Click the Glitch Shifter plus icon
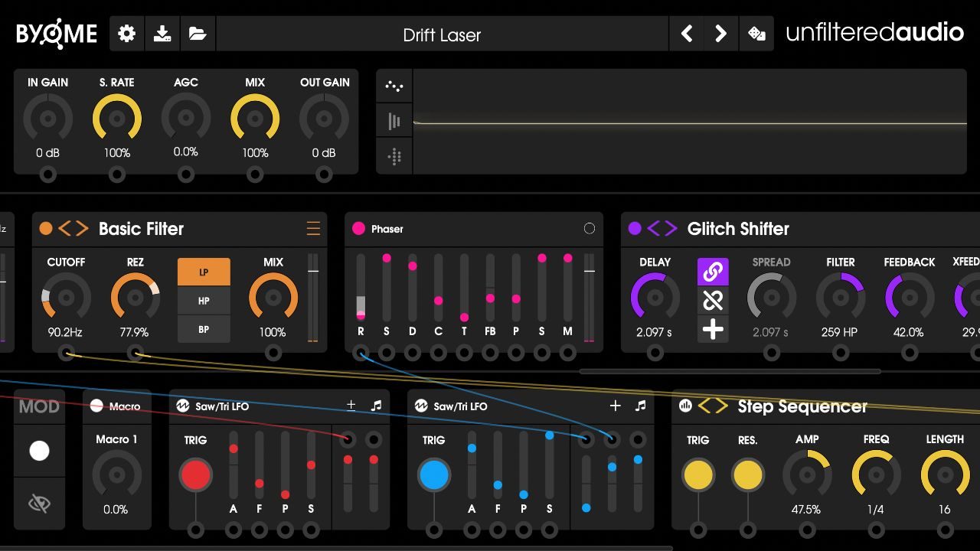 coord(713,330)
